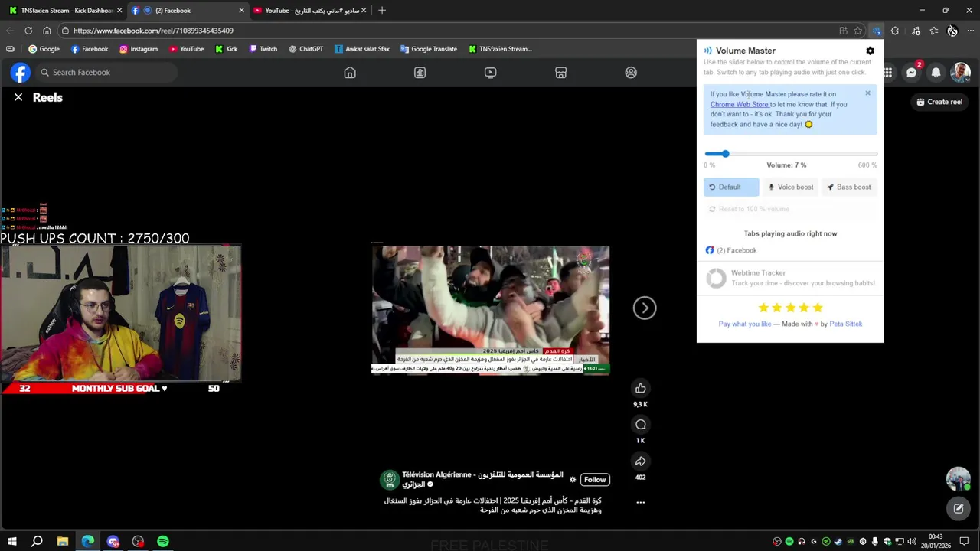Open the Windows notification center

[x=964, y=541]
